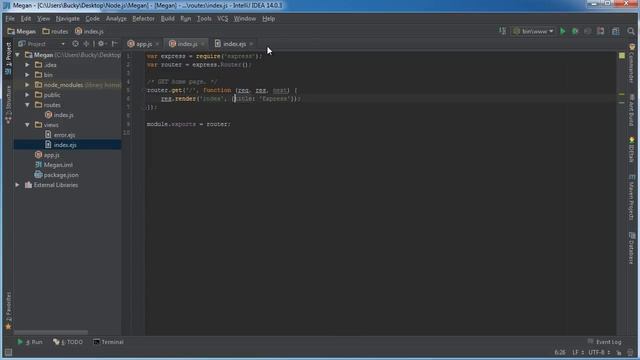The height and width of the screenshot is (360, 640).
Task: Open the Terminal tool window at bottom
Action: point(108,342)
